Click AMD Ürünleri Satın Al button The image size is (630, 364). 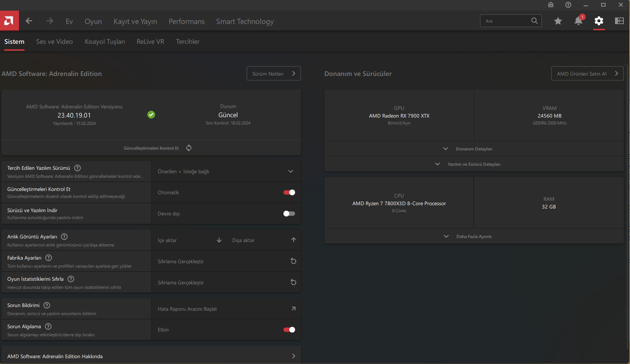coord(587,73)
